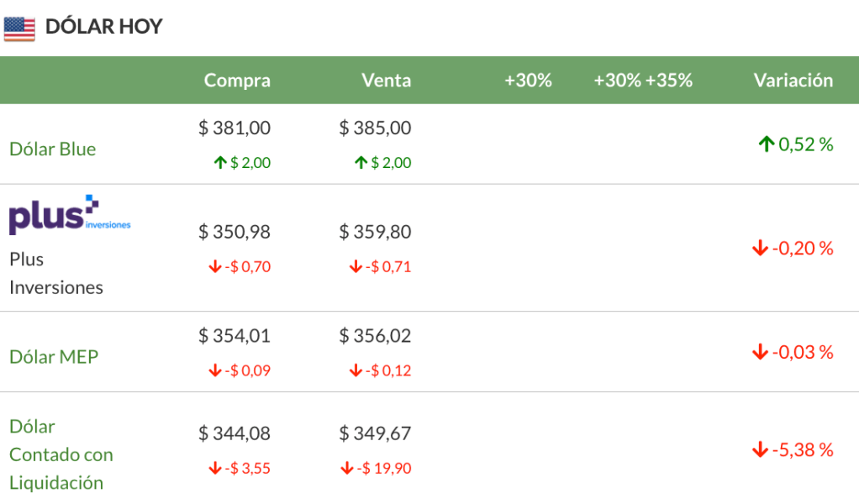
Task: Click the +30% column header
Action: (x=528, y=81)
